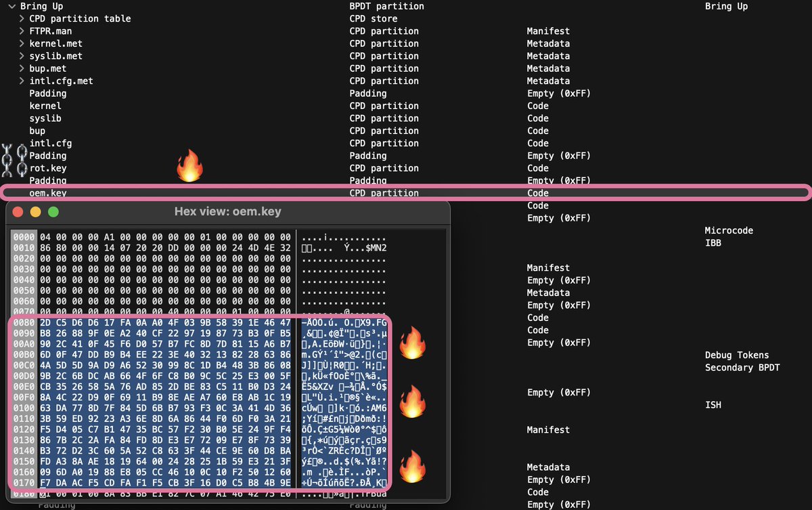Select the CPD partition table row name
The height and width of the screenshot is (510, 812).
pos(80,18)
